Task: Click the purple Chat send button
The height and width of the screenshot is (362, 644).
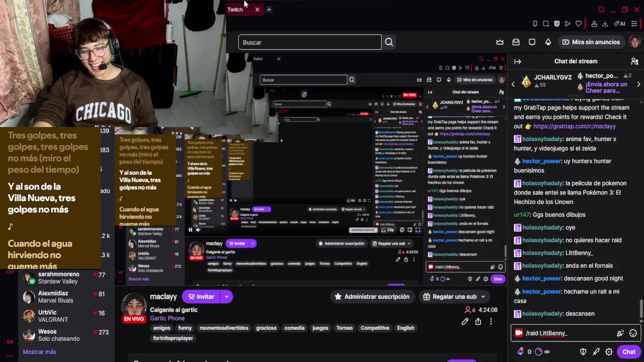Action: click(x=629, y=352)
